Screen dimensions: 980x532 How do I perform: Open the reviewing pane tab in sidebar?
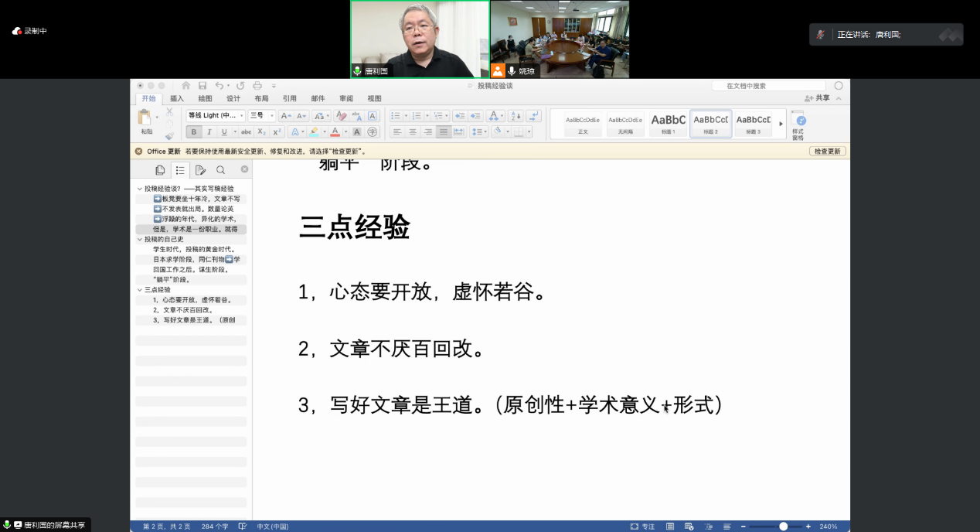coord(200,170)
